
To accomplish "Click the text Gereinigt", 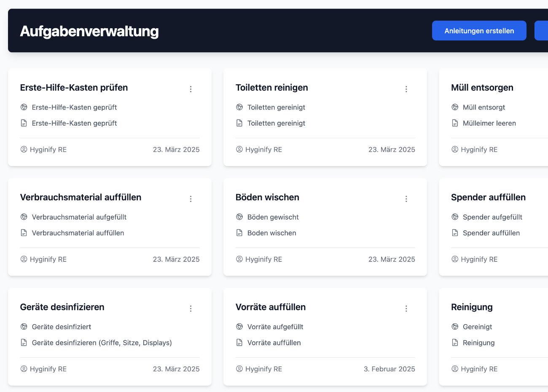I will click(x=478, y=327).
